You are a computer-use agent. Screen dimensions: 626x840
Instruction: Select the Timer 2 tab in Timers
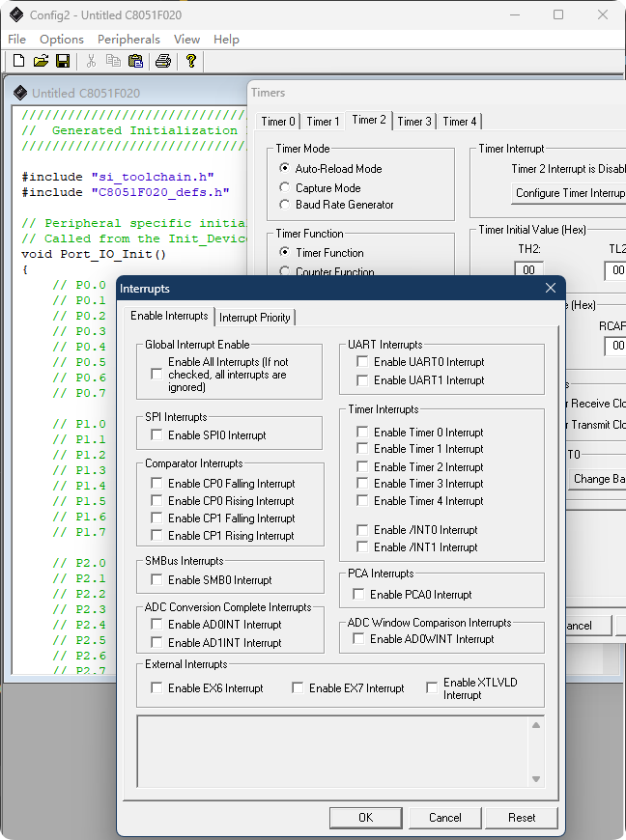369,120
